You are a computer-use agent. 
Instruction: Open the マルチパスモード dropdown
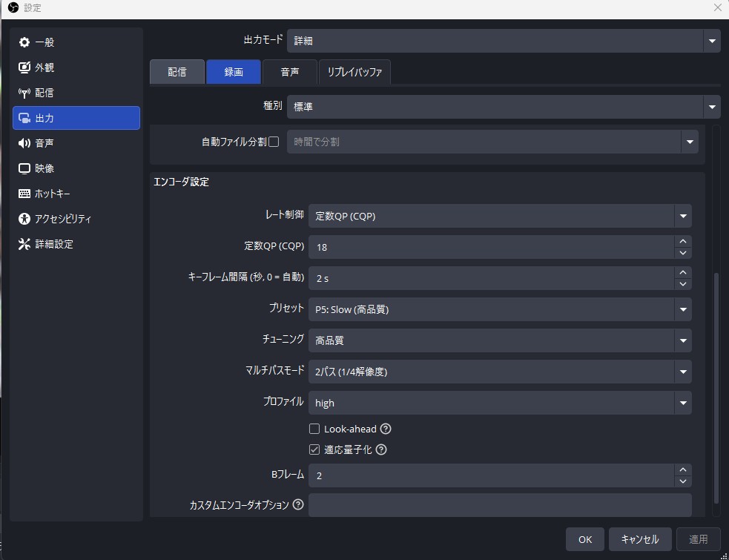point(501,372)
